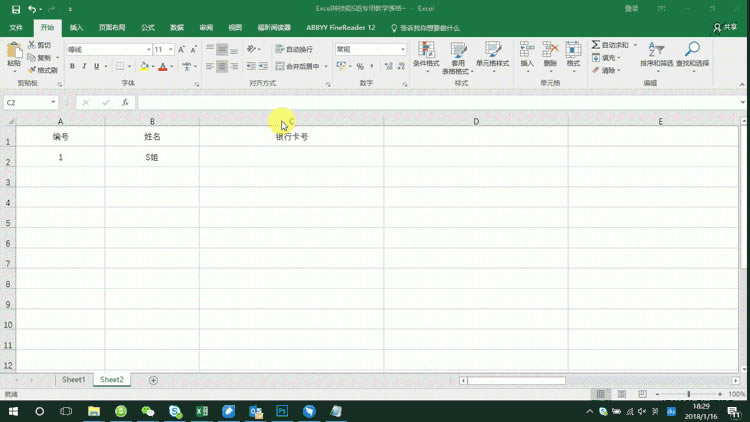Open the font name dropdown
The width and height of the screenshot is (750, 422).
tap(147, 49)
